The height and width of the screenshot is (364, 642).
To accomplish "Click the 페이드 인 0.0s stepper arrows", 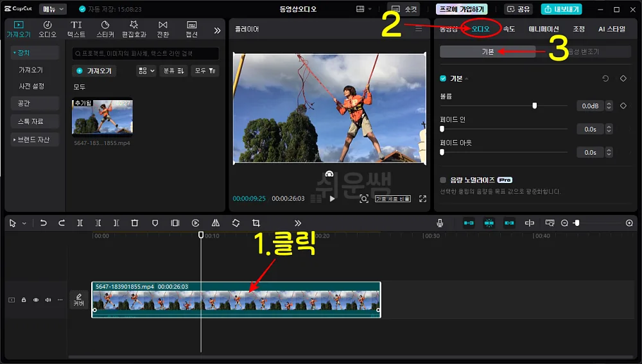I will [x=609, y=129].
